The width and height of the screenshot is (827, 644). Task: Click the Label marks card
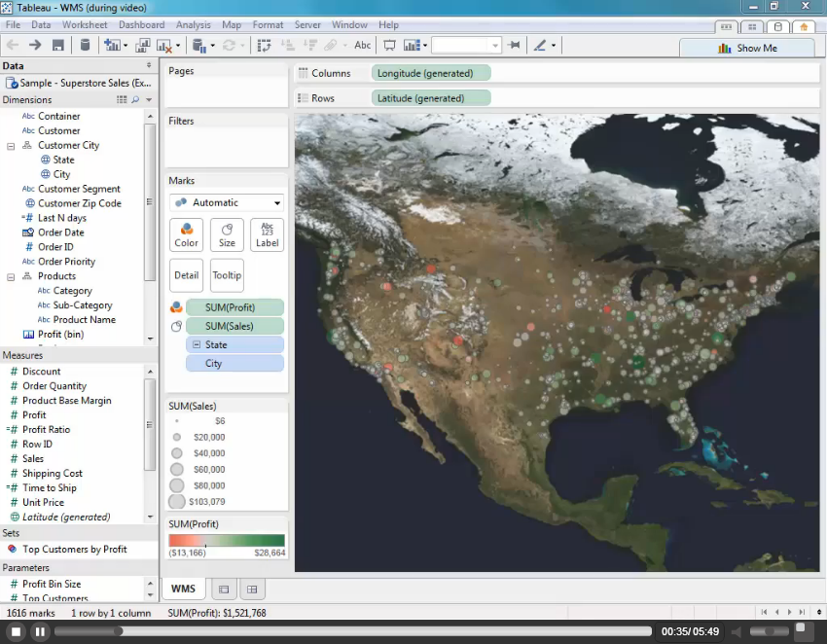pyautogui.click(x=268, y=234)
